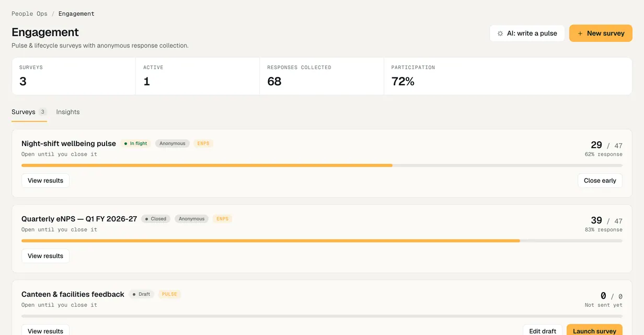Click the Closed status badge

tap(156, 219)
